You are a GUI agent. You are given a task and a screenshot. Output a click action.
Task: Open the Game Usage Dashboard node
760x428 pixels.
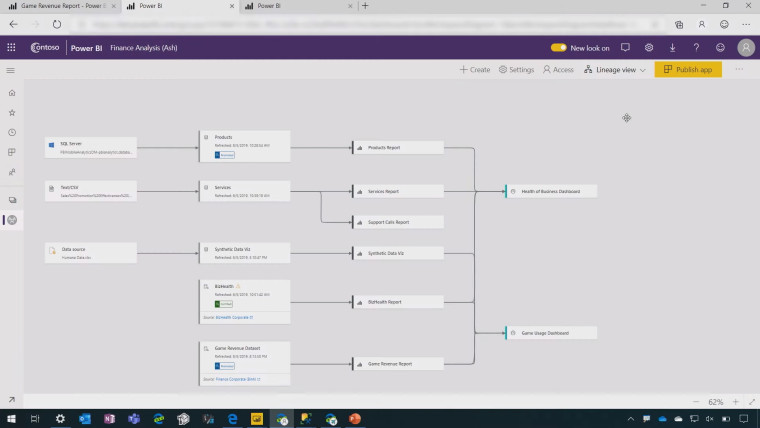pos(552,333)
